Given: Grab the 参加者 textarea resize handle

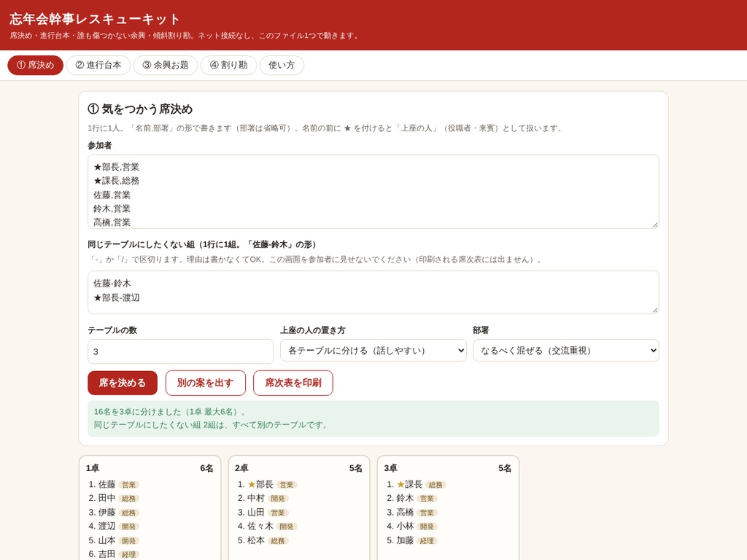Looking at the screenshot, I should [x=655, y=225].
